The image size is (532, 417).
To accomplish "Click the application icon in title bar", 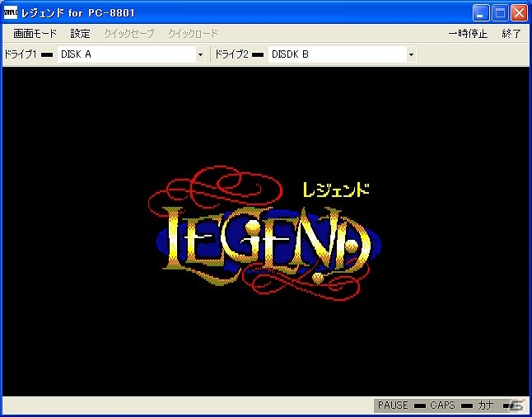I will pyautogui.click(x=10, y=13).
